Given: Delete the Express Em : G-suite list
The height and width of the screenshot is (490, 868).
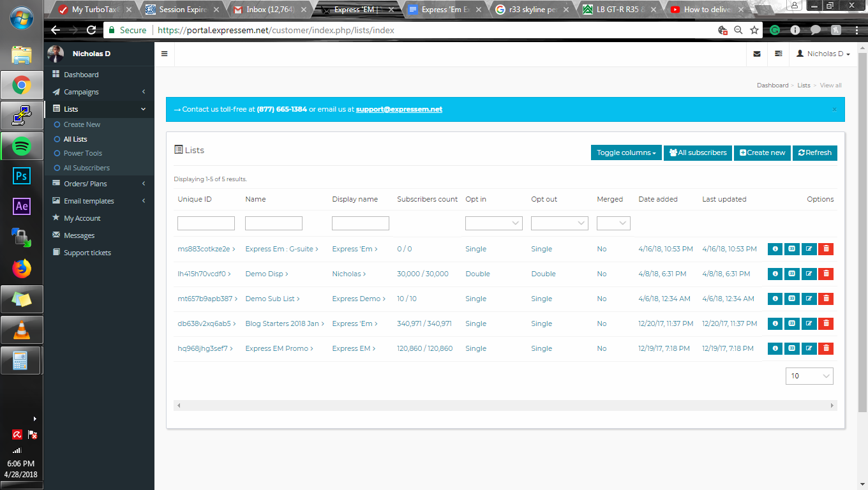Looking at the screenshot, I should point(826,249).
